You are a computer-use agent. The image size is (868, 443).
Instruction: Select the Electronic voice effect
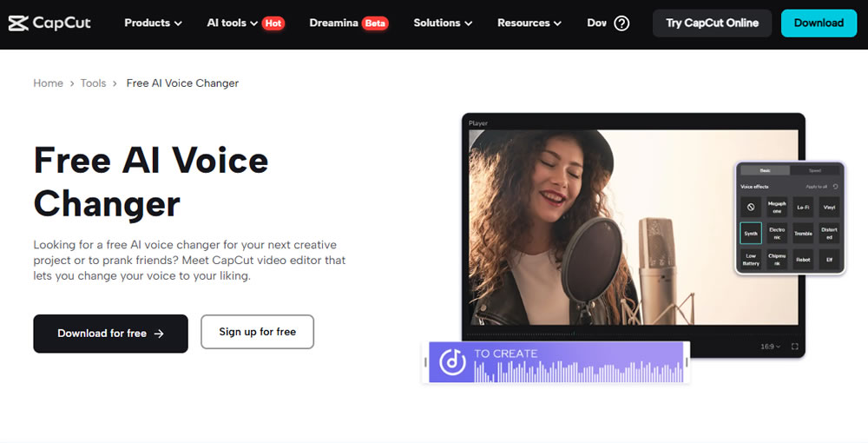point(777,233)
